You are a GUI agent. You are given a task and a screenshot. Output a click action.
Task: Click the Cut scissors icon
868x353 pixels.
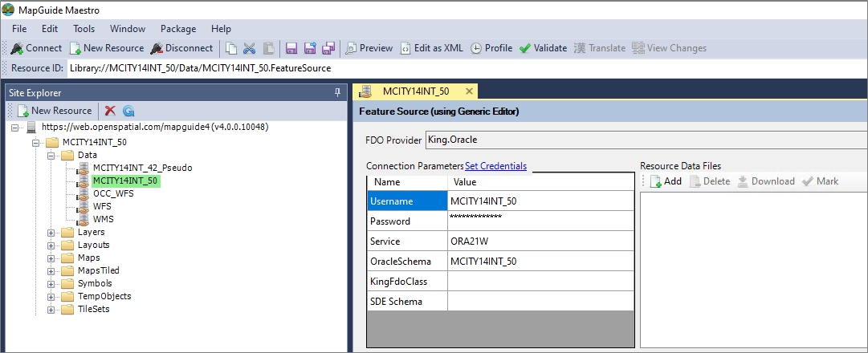[249, 48]
